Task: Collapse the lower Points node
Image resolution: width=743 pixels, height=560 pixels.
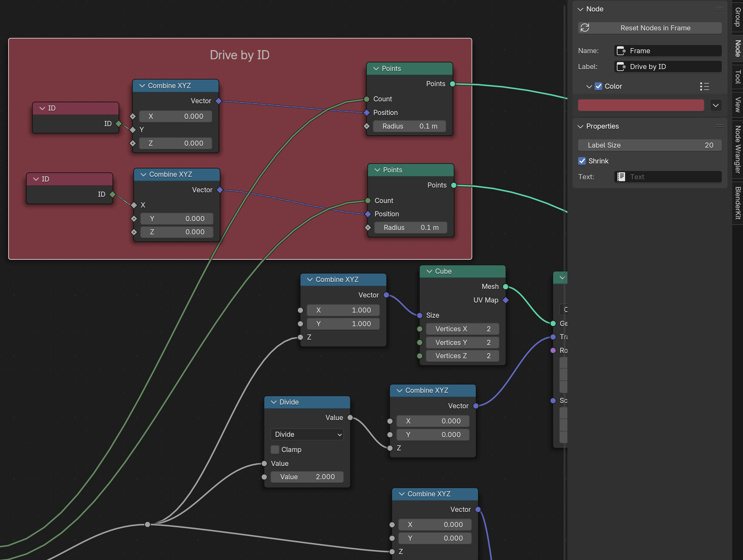Action: [x=377, y=170]
